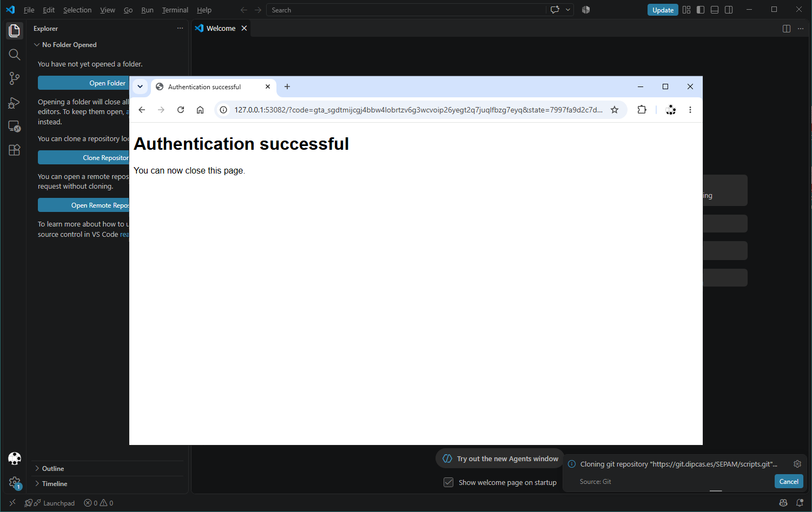The height and width of the screenshot is (512, 812).
Task: Open the Selection menu
Action: pyautogui.click(x=77, y=10)
